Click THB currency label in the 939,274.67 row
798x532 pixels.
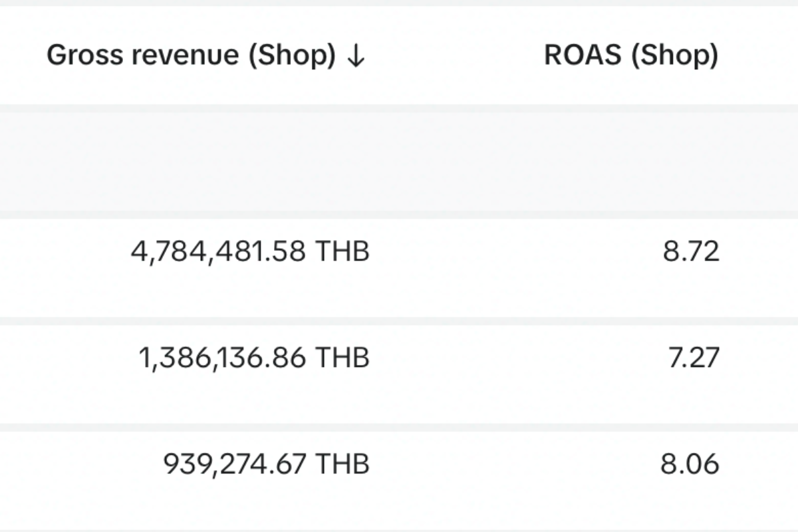342,464
